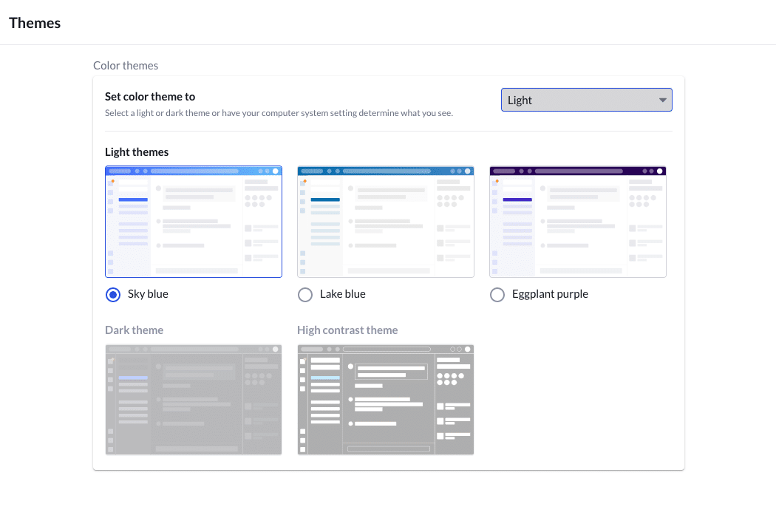776x532 pixels.
Task: Select the Lake blue radio button
Action: click(305, 295)
